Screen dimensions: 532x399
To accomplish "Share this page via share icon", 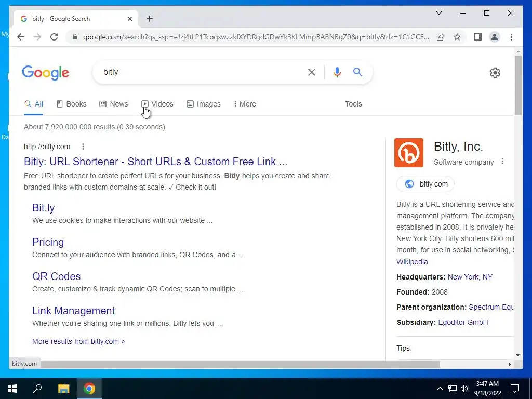I will [x=441, y=37].
